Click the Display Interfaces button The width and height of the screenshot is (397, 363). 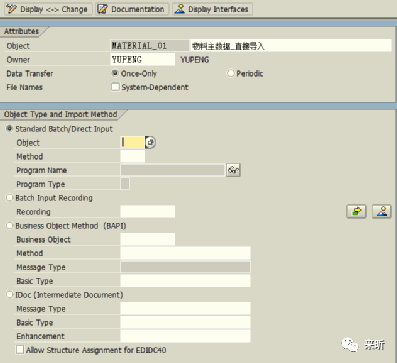(212, 9)
